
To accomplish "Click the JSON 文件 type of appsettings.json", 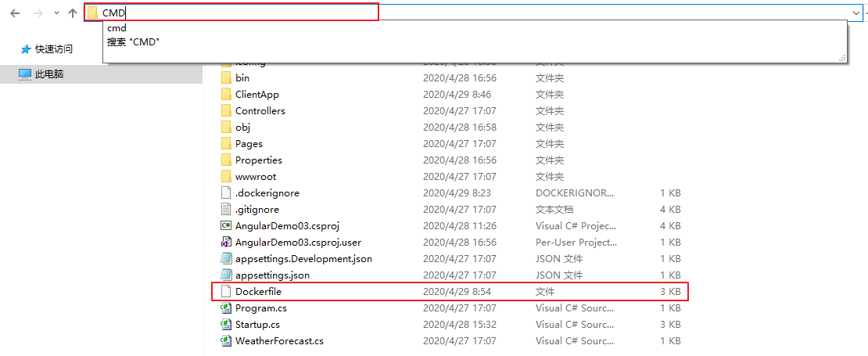I will click(558, 275).
